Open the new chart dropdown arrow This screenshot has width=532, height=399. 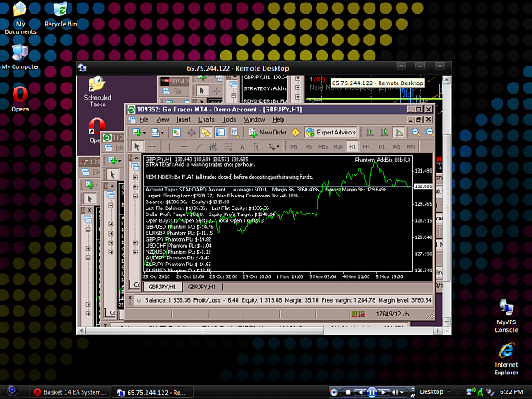[x=144, y=133]
